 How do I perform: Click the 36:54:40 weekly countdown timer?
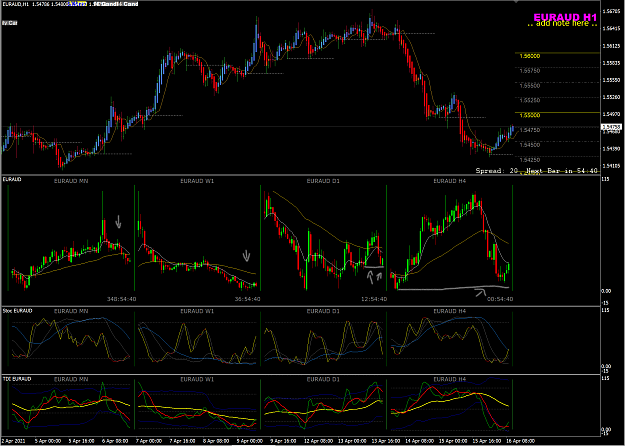pos(248,299)
